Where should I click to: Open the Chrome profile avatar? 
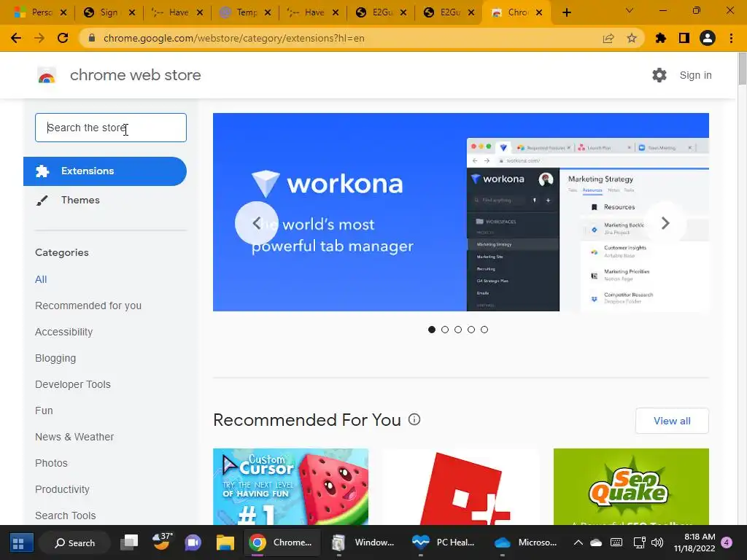pos(708,38)
